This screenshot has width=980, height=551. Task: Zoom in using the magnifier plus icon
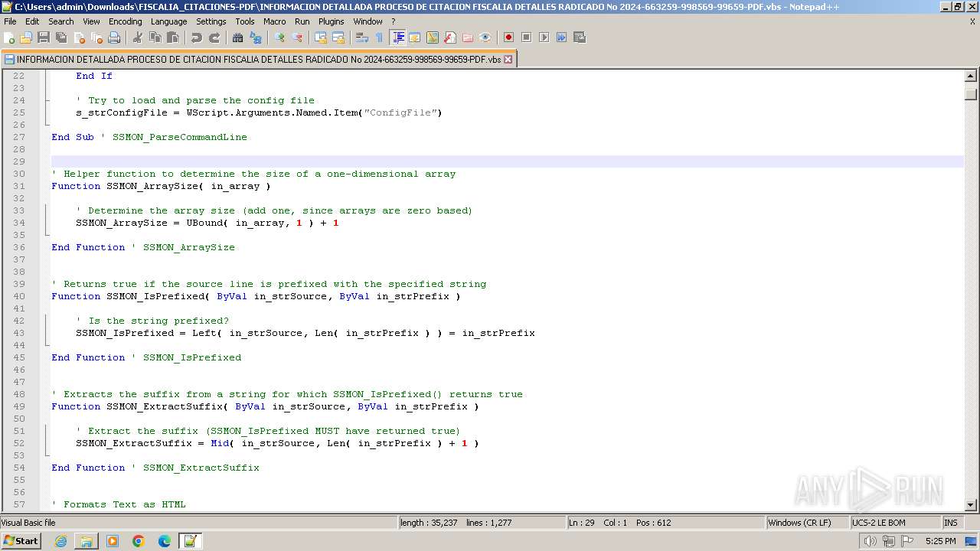(279, 37)
